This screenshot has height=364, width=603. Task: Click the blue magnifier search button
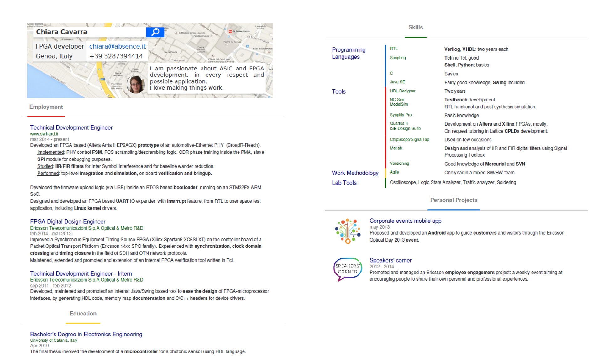click(x=155, y=32)
